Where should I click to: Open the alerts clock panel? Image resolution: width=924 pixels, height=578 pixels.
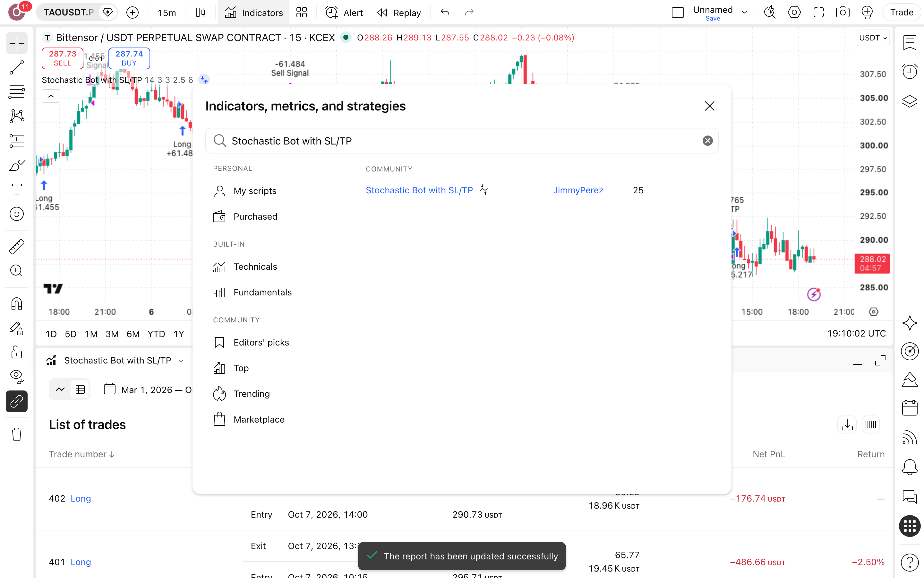910,72
